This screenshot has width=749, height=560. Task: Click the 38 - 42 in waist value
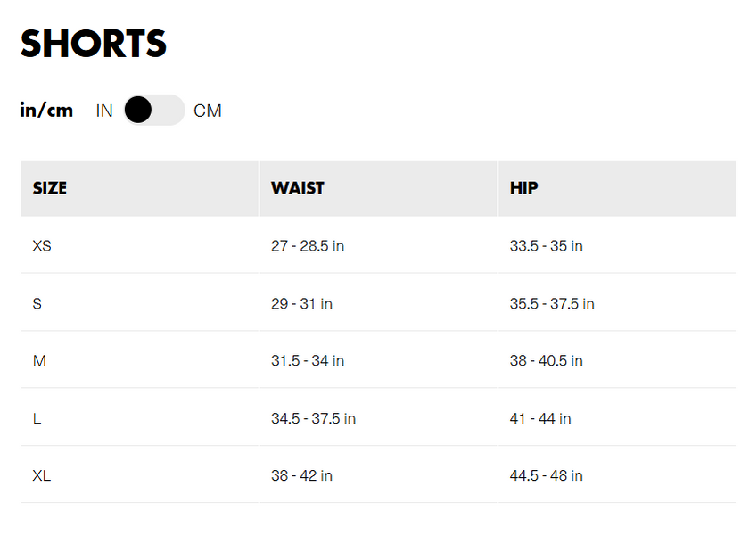click(x=301, y=476)
